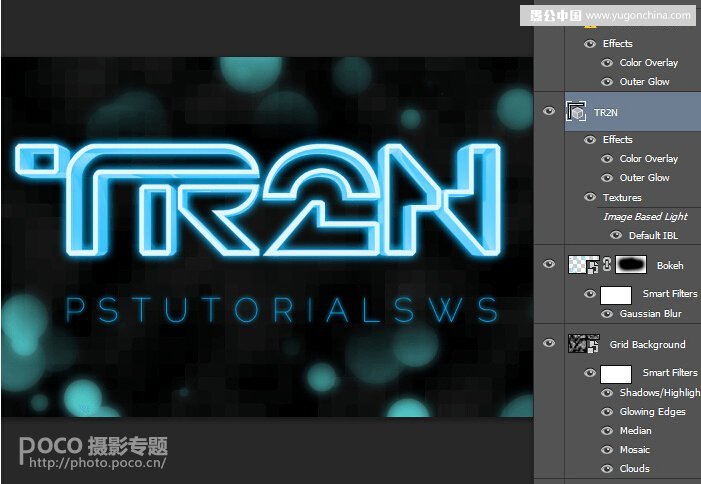Toggle Textures visibility on TR2N layer
This screenshot has width=701, height=484.
point(590,197)
